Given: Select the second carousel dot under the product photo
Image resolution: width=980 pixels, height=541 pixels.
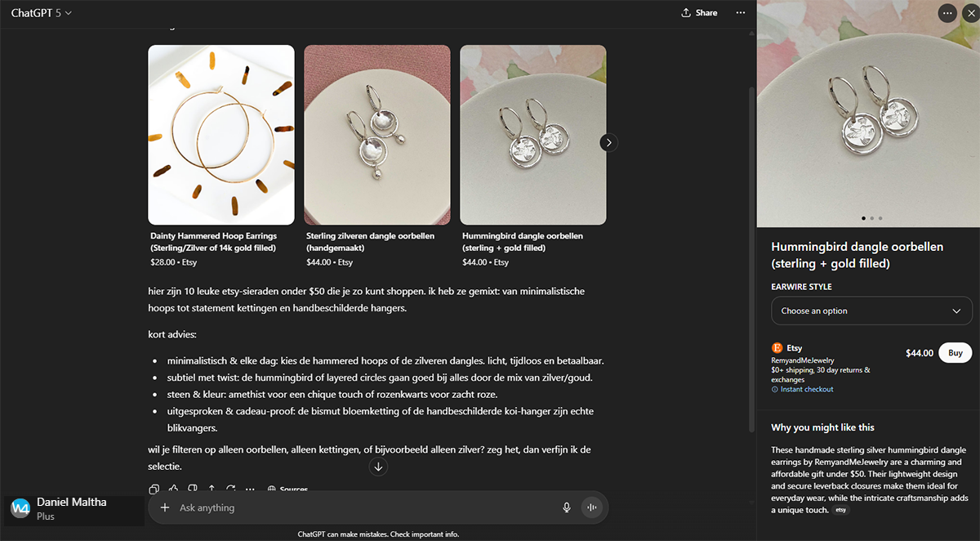Looking at the screenshot, I should [x=871, y=218].
